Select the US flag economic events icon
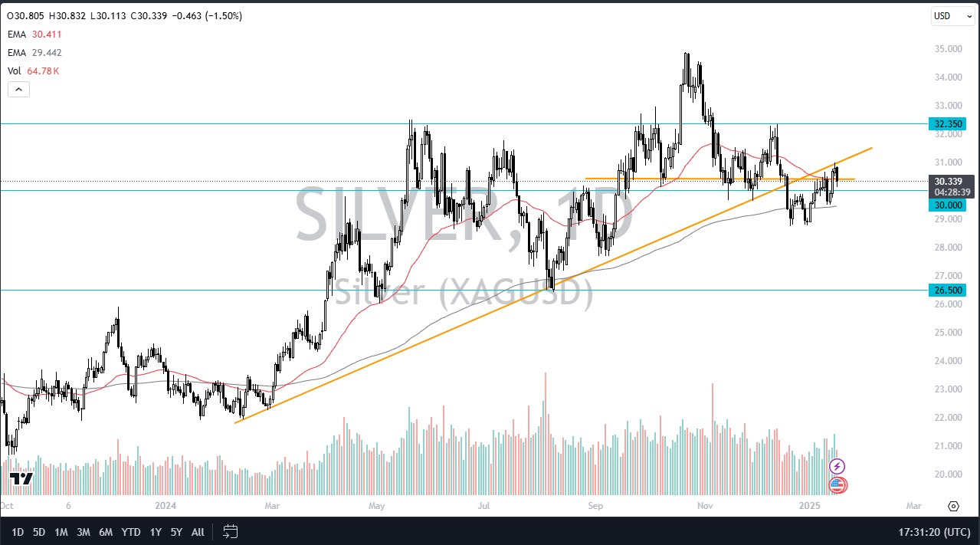The image size is (980, 545). 837,484
